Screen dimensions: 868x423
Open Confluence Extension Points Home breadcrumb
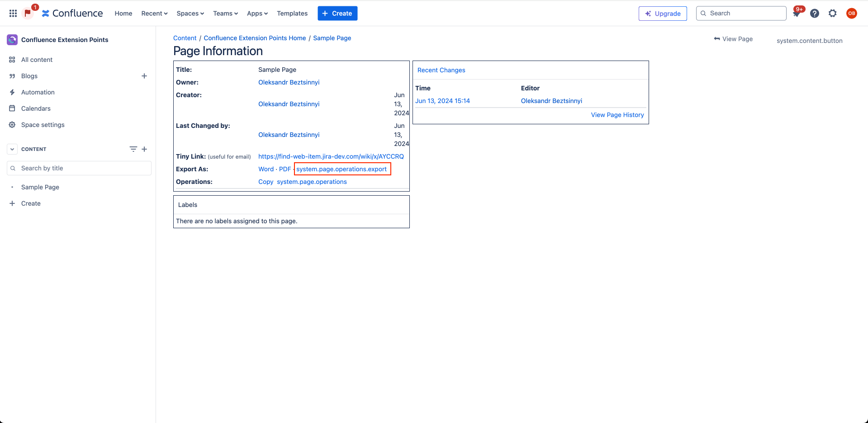click(x=255, y=38)
